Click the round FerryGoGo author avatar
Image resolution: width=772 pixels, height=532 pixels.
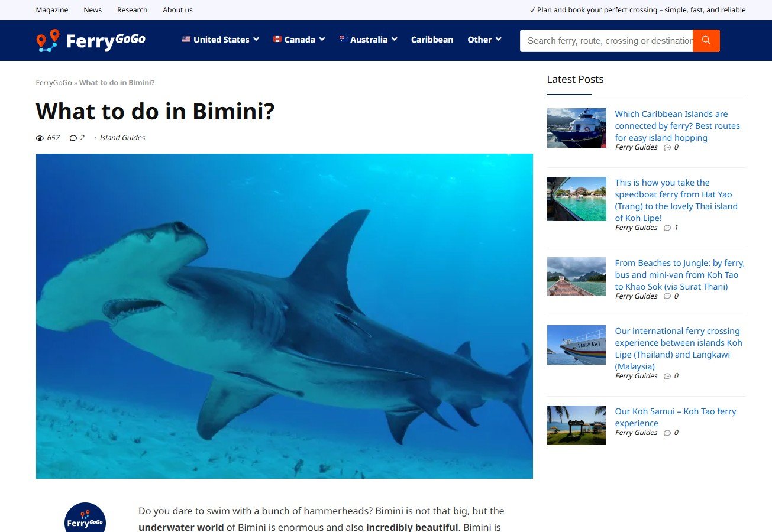85,518
